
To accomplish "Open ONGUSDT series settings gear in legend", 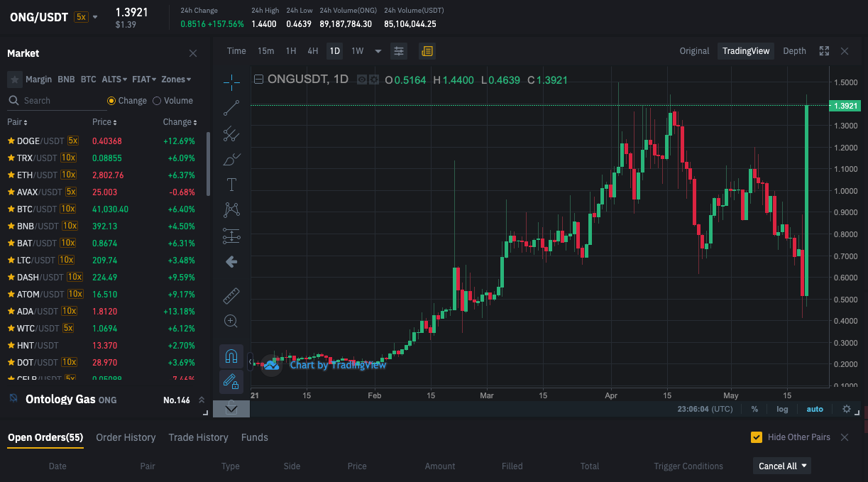I will point(373,80).
